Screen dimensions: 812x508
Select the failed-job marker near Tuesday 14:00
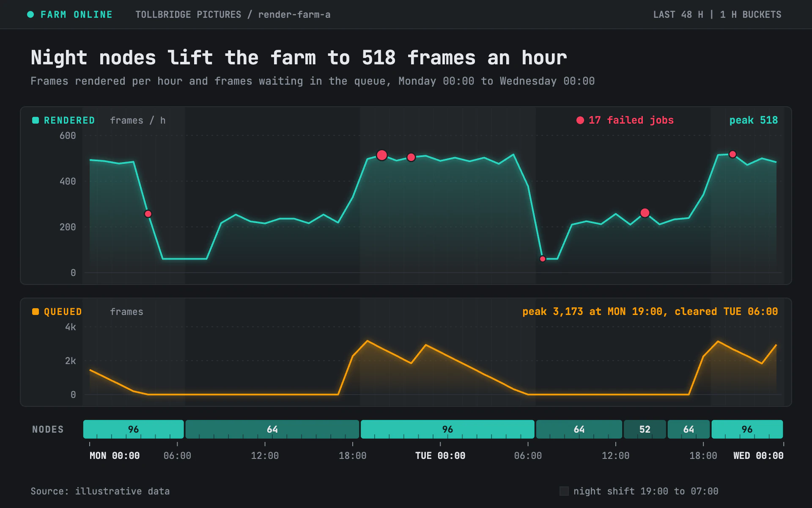[x=645, y=213]
